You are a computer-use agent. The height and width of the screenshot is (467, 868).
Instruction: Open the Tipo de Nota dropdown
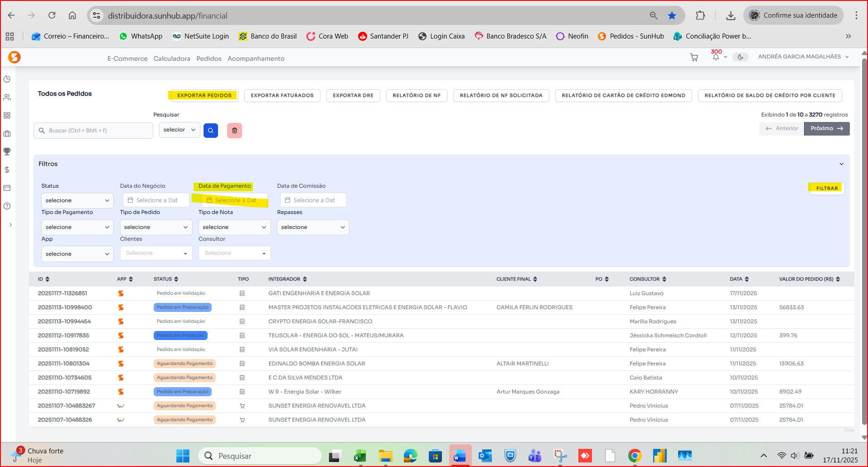pos(234,227)
